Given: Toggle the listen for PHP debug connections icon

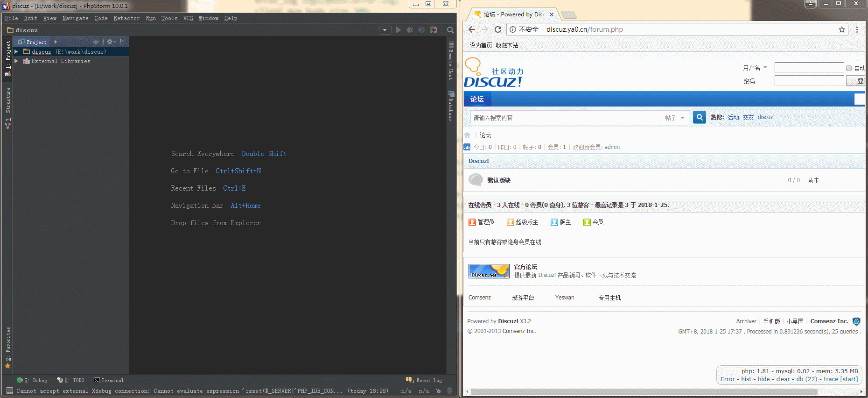Looking at the screenshot, I should pos(434,30).
